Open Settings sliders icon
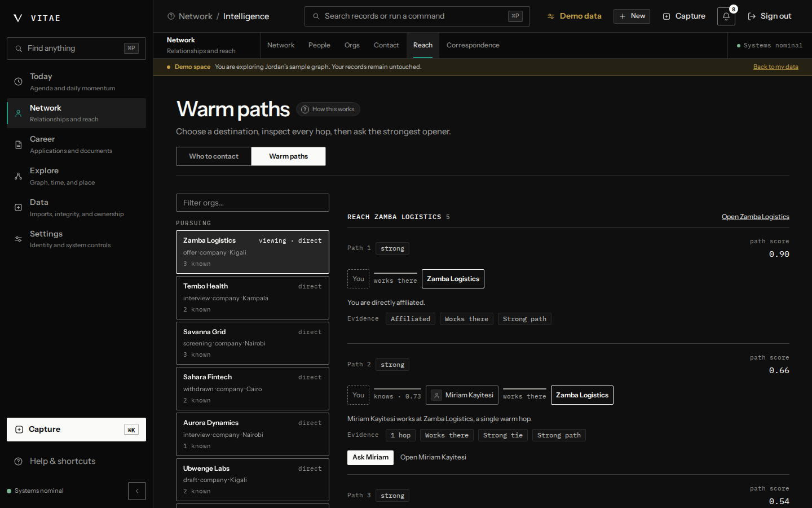812x508 pixels. tap(19, 239)
